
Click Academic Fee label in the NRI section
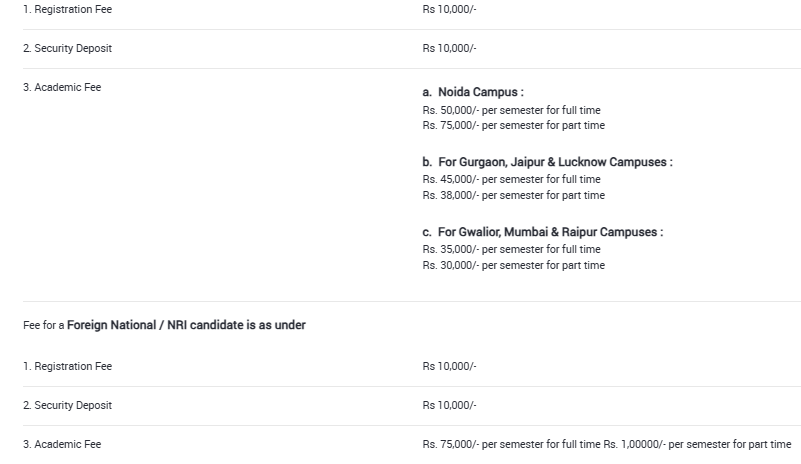tap(62, 444)
